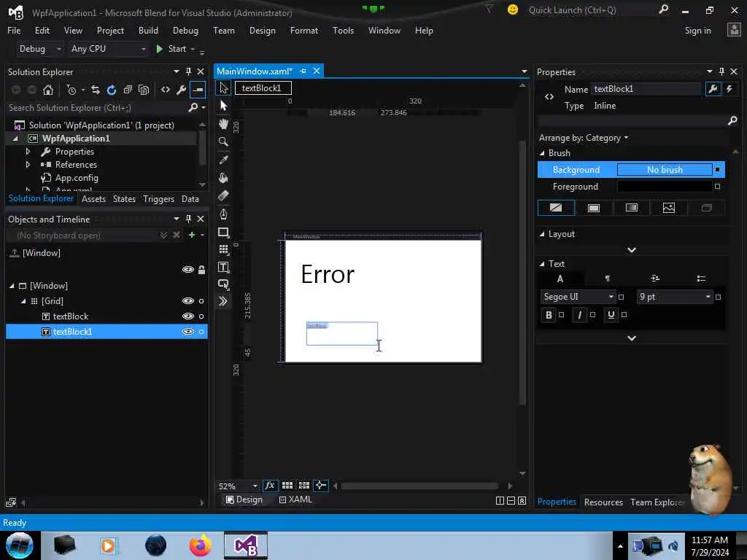This screenshot has width=747, height=560.
Task: Toggle visibility eye of textBlock layer
Action: (188, 316)
